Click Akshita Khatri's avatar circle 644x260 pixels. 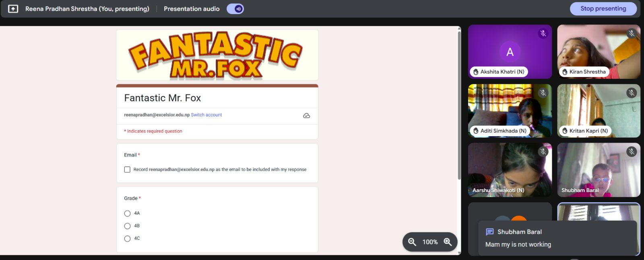coord(510,52)
